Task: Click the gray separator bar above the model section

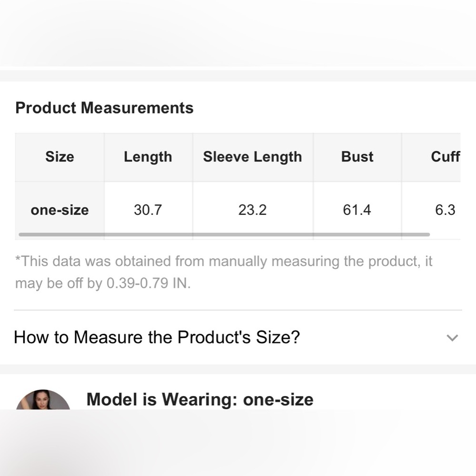Action: 238,369
